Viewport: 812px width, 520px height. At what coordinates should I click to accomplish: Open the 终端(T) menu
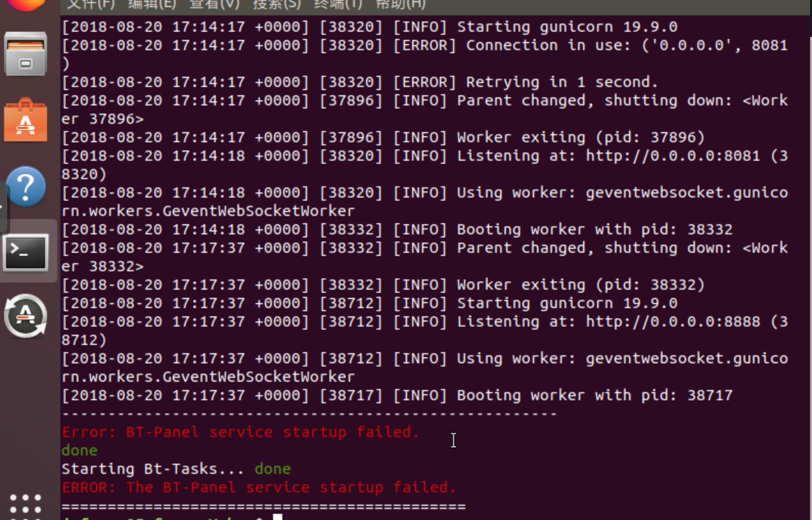click(338, 5)
